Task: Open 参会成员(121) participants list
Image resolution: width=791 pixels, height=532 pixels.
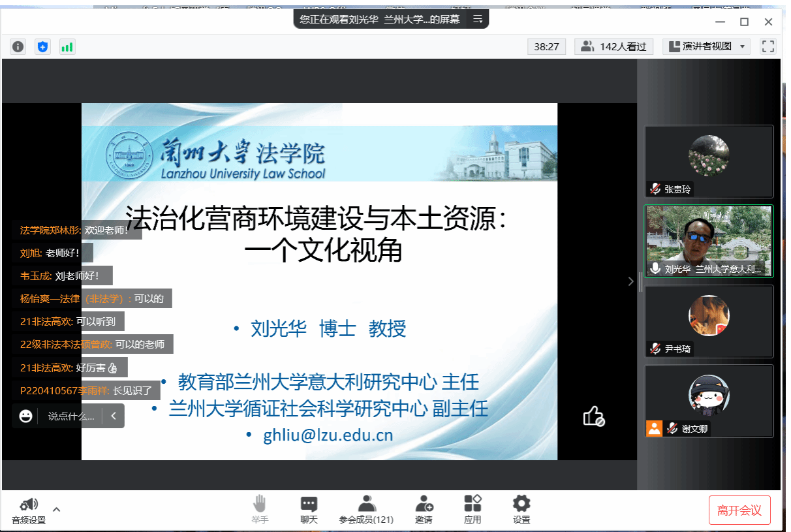Action: click(366, 509)
